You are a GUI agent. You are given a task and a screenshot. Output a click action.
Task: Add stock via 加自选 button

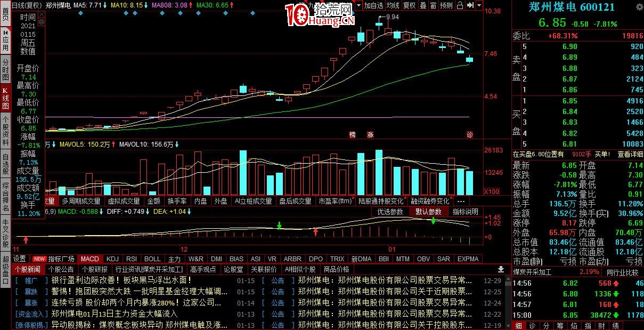(373, 5)
